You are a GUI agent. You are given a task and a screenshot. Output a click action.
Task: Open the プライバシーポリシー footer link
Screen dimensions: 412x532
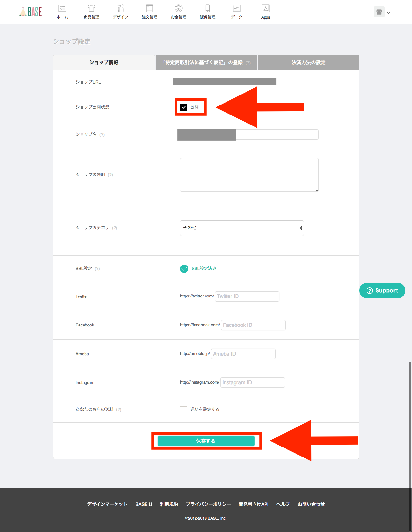point(208,504)
